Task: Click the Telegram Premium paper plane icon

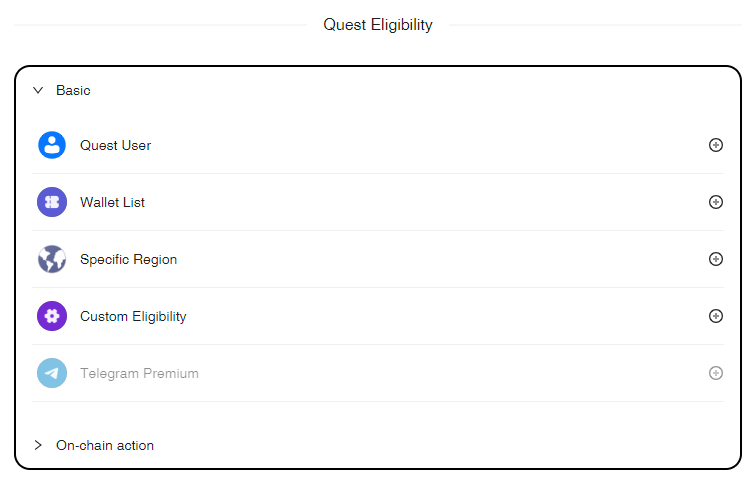Action: click(x=52, y=373)
